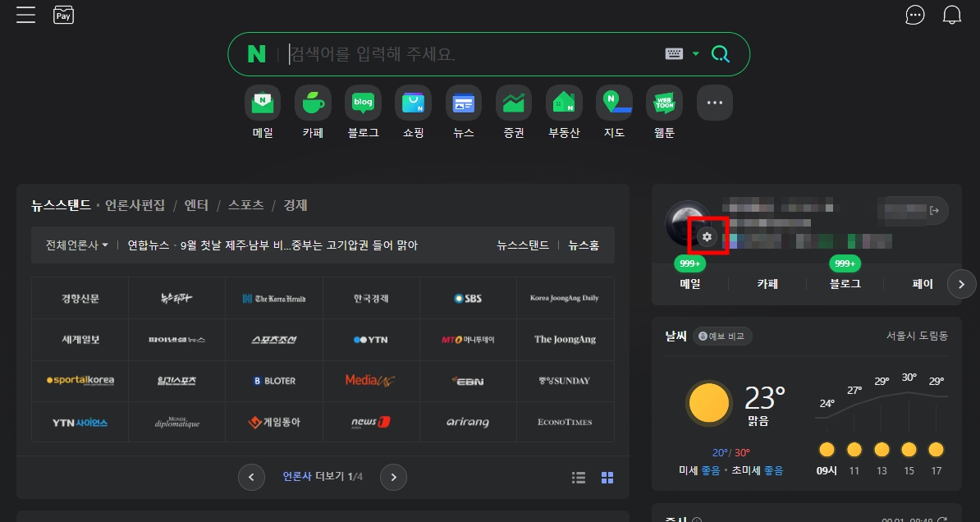The width and height of the screenshot is (980, 522).
Task: Open the virtual keyboard icon
Action: point(675,54)
